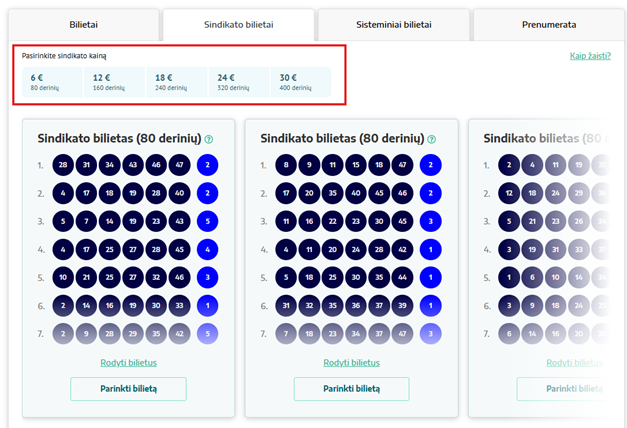Click blue bonus ball in first ticket's row 1
Viewport: 627px width, 428px height.
coord(208,165)
